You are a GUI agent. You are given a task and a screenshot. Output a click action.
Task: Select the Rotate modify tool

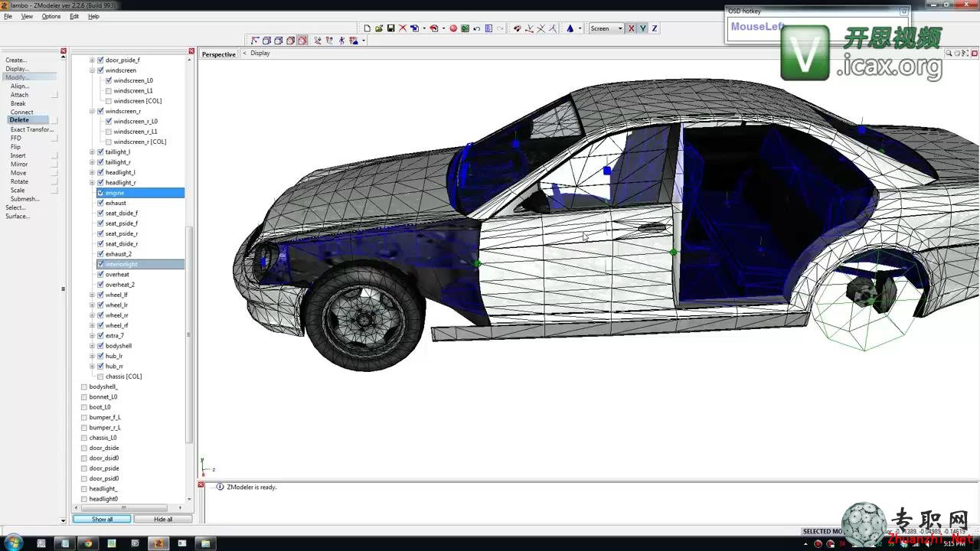click(19, 181)
